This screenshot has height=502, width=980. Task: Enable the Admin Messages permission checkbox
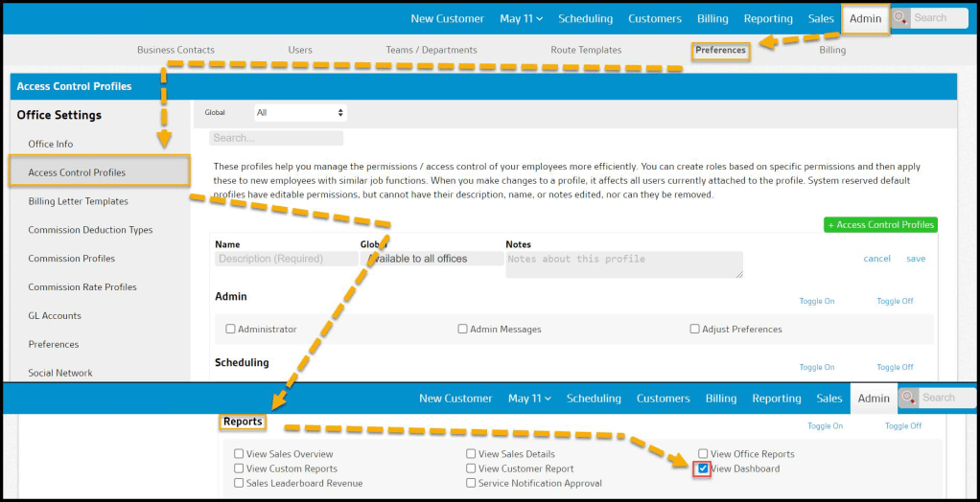click(463, 330)
